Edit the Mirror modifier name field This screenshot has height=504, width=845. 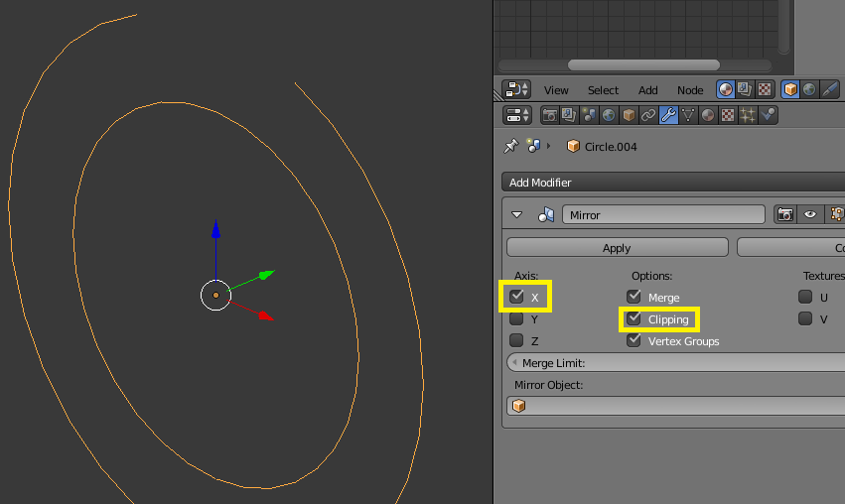663,215
